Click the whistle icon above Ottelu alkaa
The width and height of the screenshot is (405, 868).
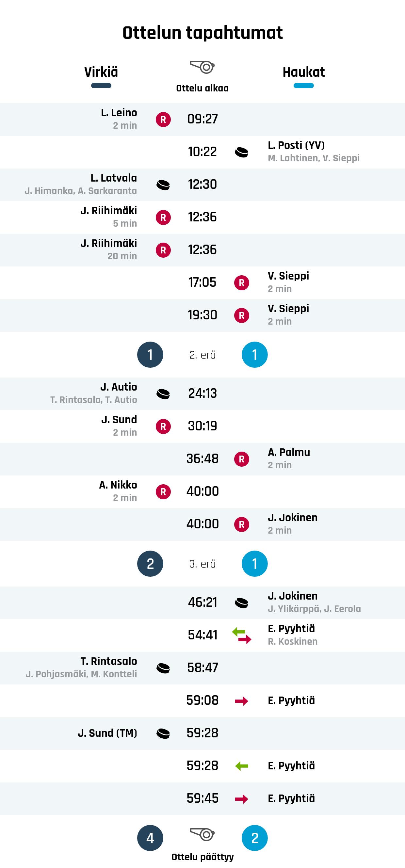click(202, 67)
